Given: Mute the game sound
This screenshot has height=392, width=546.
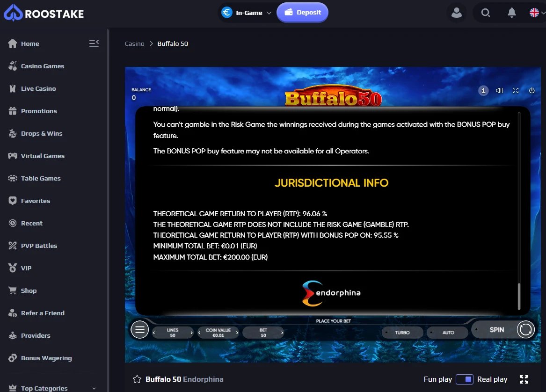Looking at the screenshot, I should coord(499,90).
